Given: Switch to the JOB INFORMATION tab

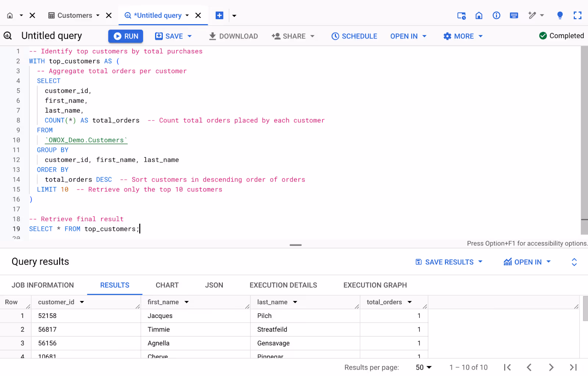Looking at the screenshot, I should (43, 285).
